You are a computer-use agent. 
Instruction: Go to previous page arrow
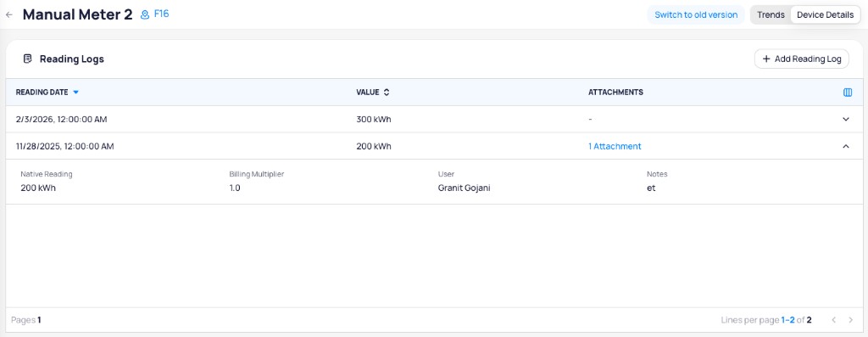point(834,320)
